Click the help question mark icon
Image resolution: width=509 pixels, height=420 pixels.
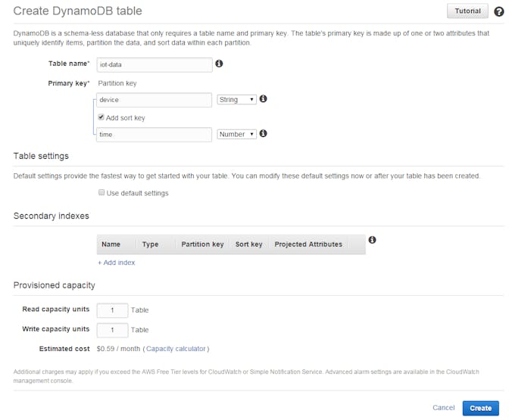click(x=498, y=11)
